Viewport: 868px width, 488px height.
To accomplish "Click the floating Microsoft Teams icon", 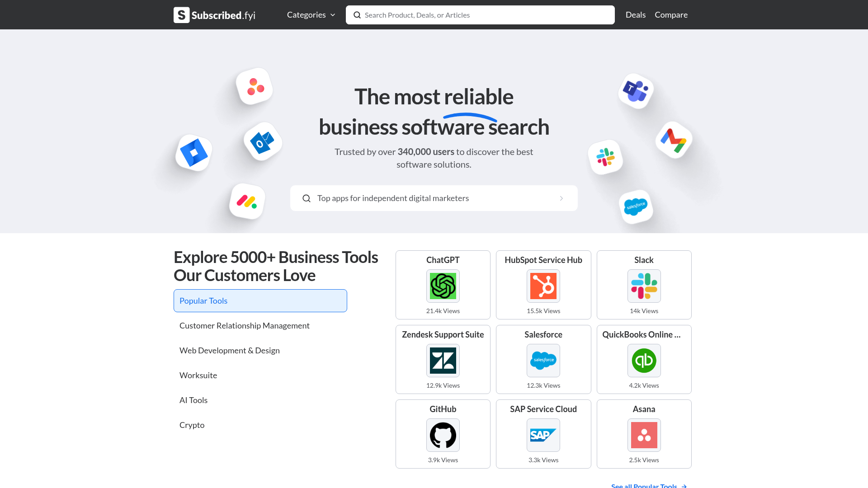I will click(636, 91).
